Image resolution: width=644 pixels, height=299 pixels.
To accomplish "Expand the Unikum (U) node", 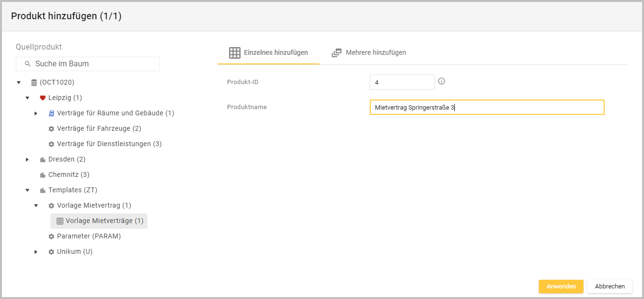I will pyautogui.click(x=36, y=252).
